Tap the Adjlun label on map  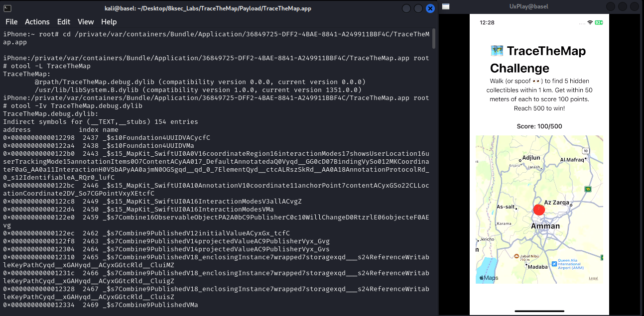click(531, 158)
